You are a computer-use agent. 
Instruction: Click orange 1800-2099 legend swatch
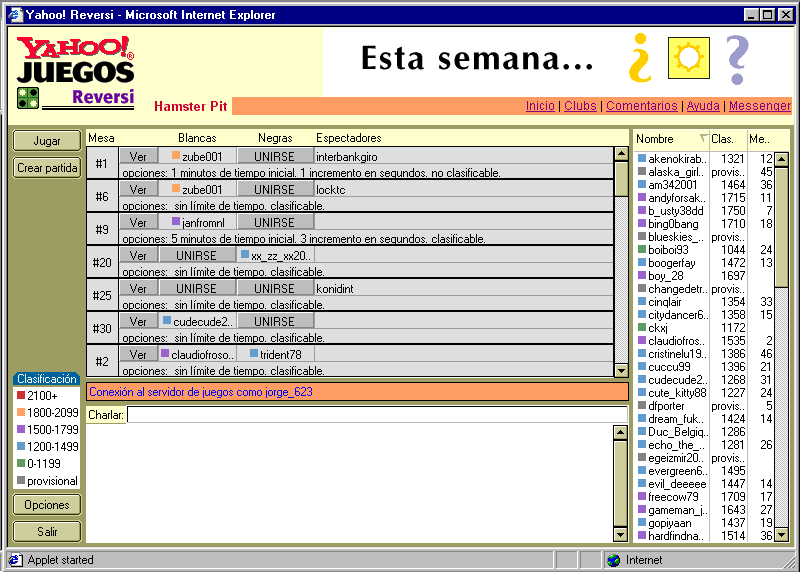pyautogui.click(x=21, y=412)
